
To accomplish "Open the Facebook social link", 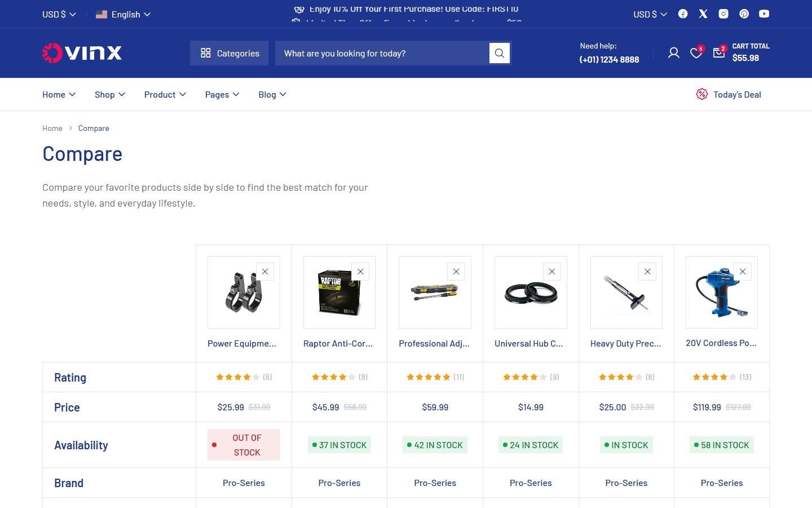I will pyautogui.click(x=683, y=14).
